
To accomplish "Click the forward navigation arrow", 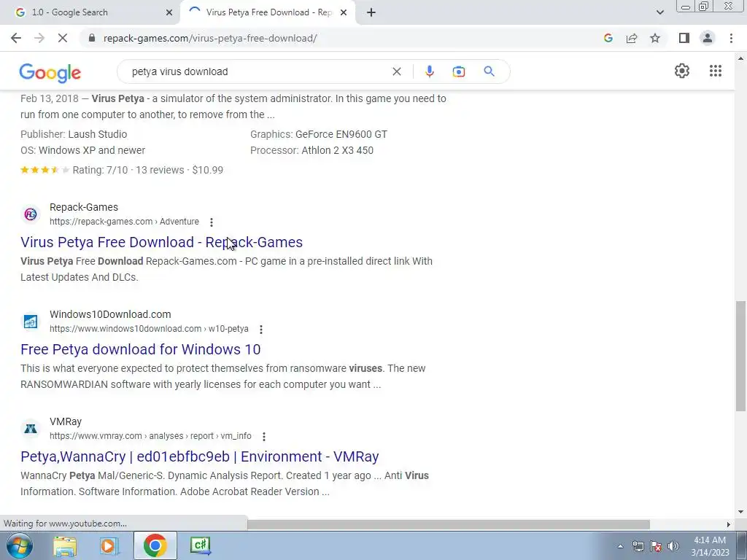I will pos(39,38).
